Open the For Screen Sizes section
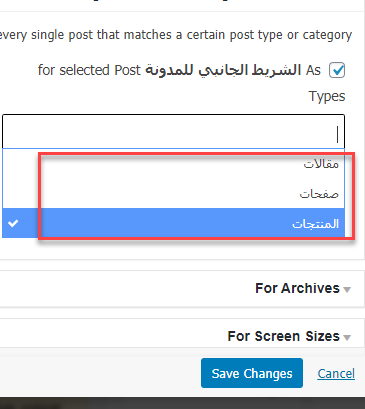Viewport: 365px width, 409px height. tap(283, 336)
